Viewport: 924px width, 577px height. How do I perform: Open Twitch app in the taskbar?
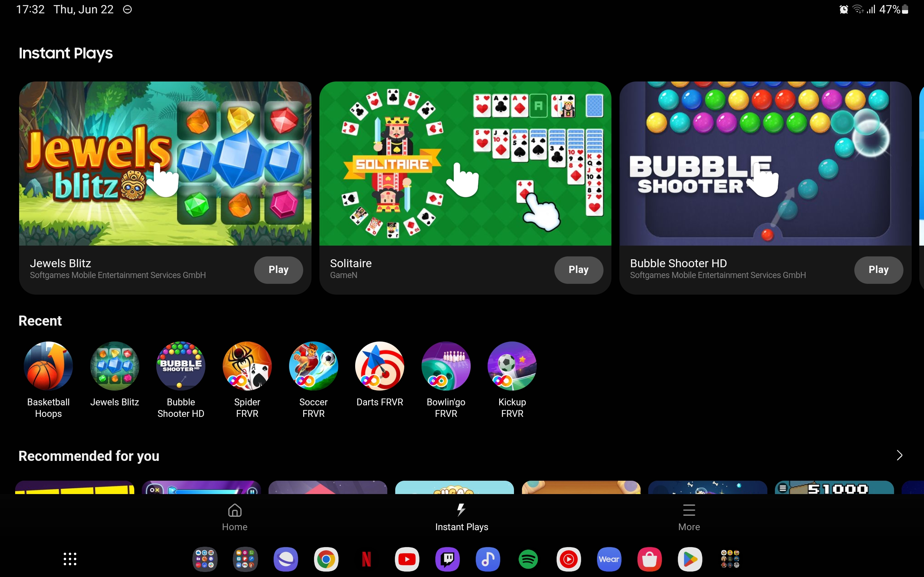(447, 559)
